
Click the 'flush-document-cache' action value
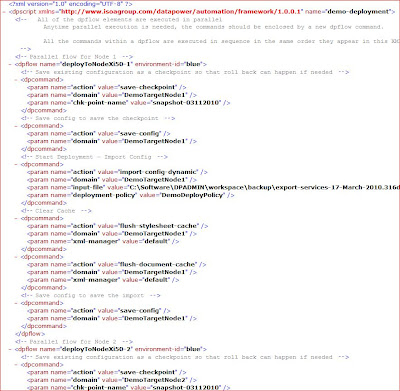pyautogui.click(x=157, y=264)
